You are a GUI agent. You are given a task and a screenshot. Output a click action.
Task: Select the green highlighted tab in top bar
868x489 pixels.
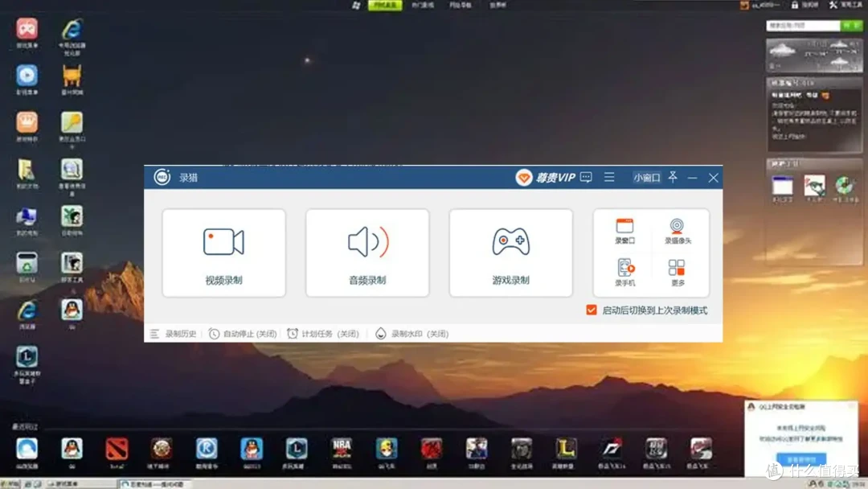tap(385, 5)
